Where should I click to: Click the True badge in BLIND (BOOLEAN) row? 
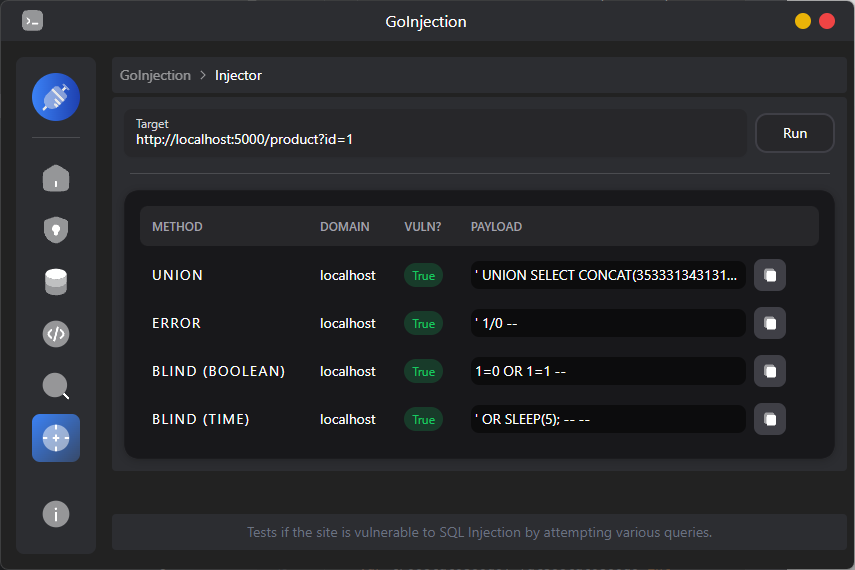pyautogui.click(x=423, y=371)
